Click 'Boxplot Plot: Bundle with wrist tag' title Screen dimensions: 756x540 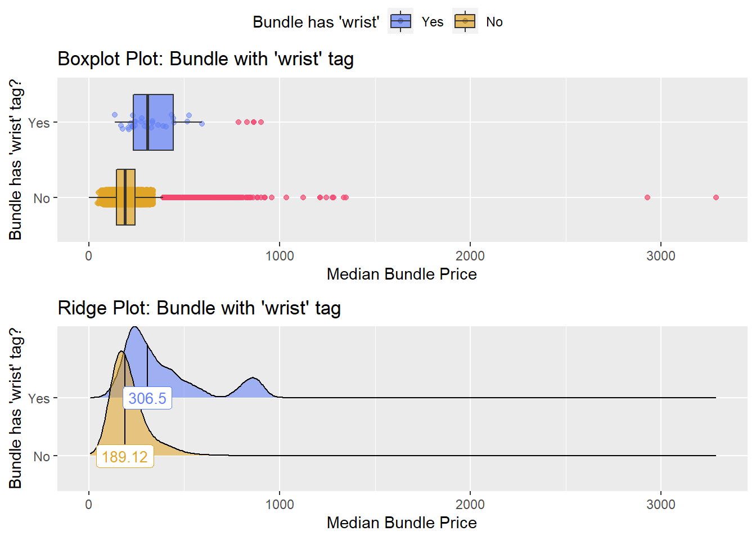[x=205, y=58]
